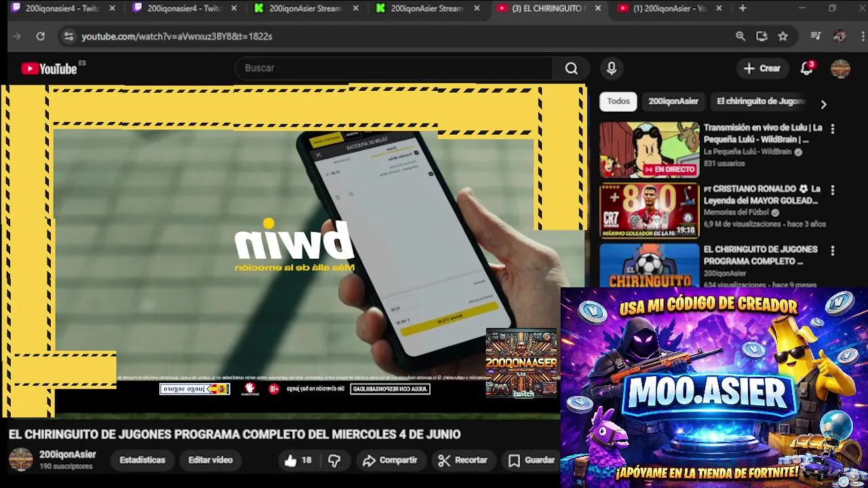
Task: Click the CRISTIANO RONALDO La Leyenda title
Action: pos(762,195)
